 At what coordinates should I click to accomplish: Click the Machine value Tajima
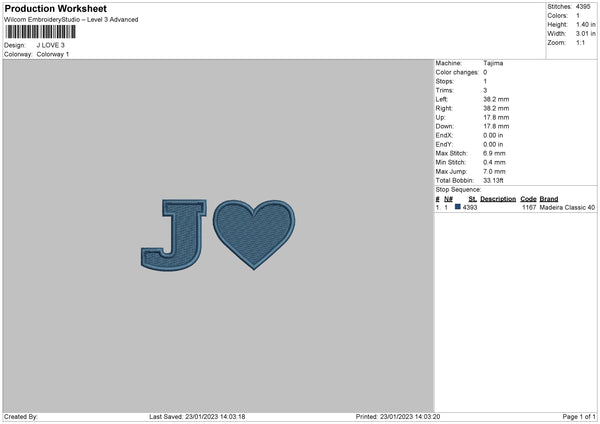pyautogui.click(x=493, y=63)
